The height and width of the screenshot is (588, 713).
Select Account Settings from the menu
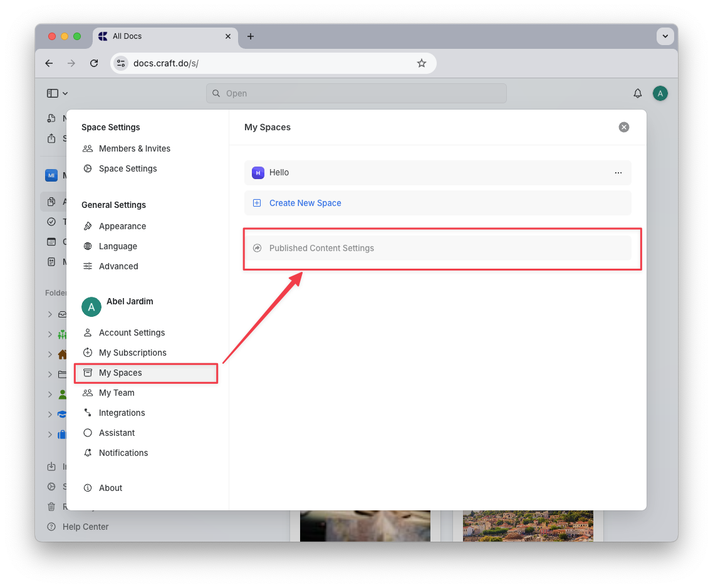point(88,333)
